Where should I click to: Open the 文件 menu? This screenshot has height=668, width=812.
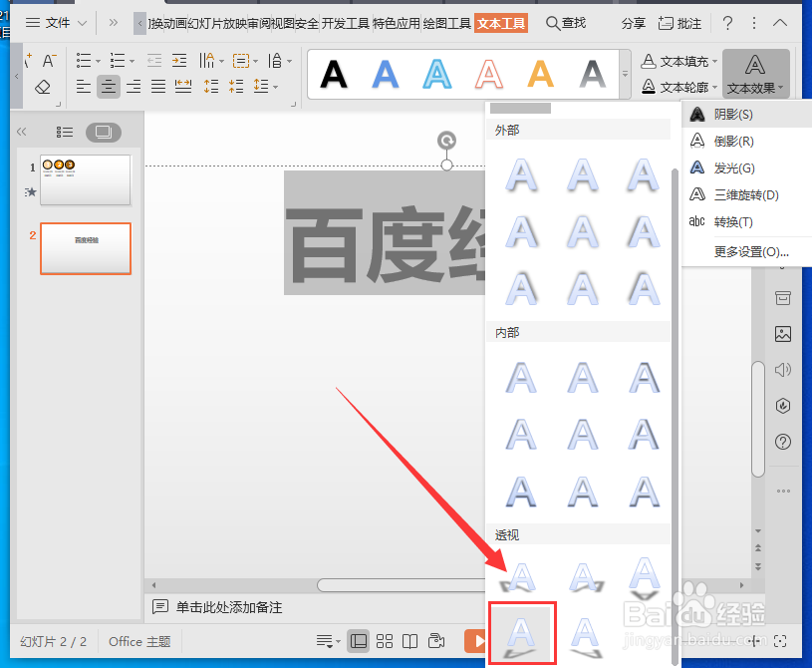(x=56, y=23)
